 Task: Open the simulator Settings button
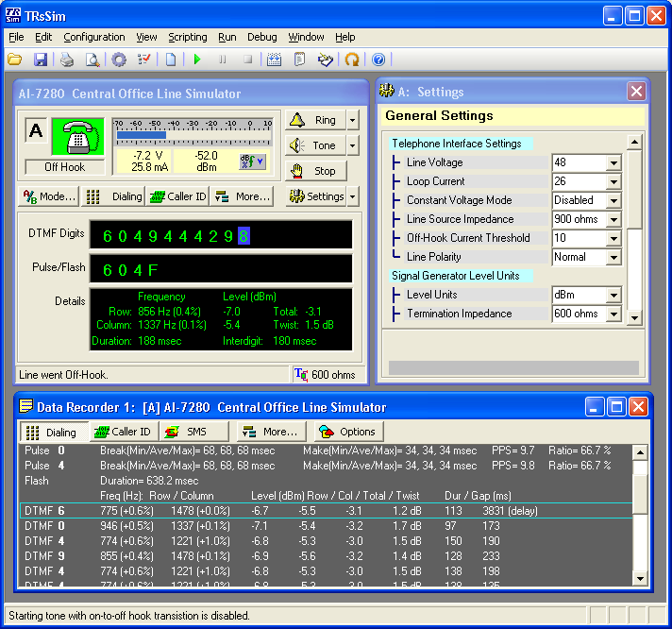pyautogui.click(x=316, y=196)
